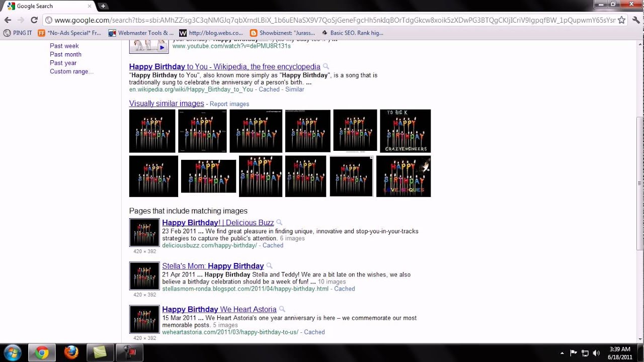644x362 pixels.
Task: Open Delicious Buzz result thumbnail image
Action: pos(144,232)
